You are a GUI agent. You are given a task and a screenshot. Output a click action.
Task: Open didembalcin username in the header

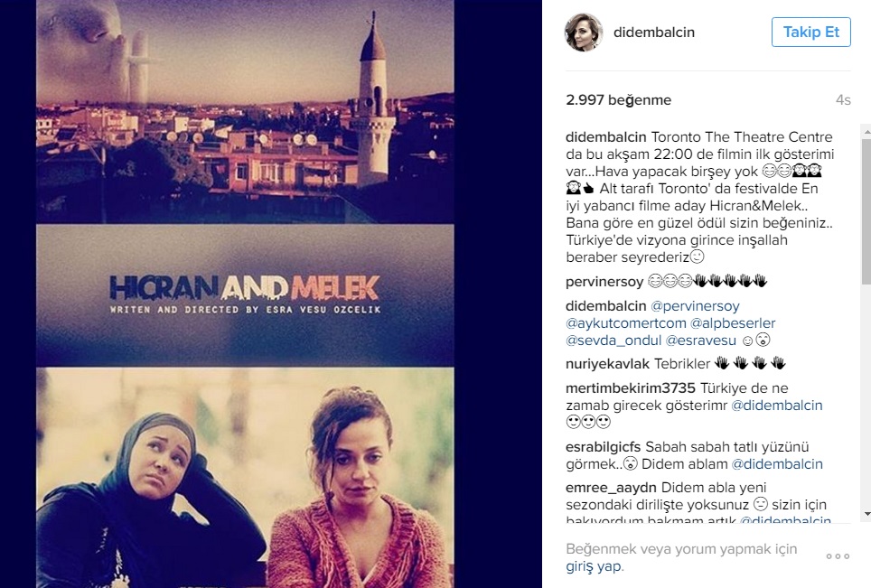click(x=654, y=33)
